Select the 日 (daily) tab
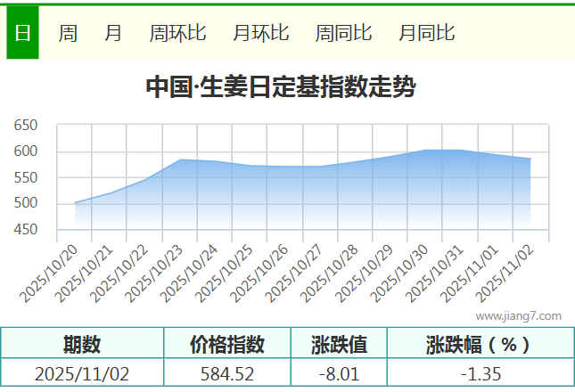The width and height of the screenshot is (575, 392). tap(22, 34)
